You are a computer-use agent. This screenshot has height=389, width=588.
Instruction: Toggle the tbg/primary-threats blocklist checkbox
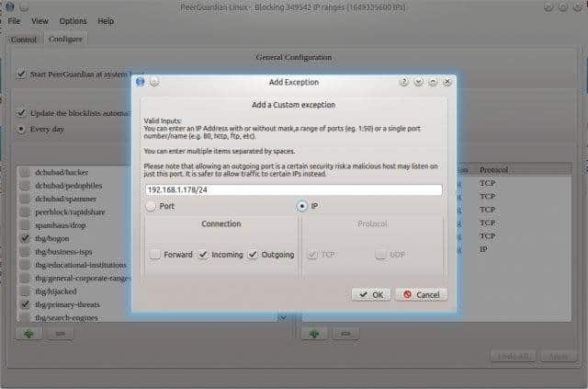[x=25, y=304]
